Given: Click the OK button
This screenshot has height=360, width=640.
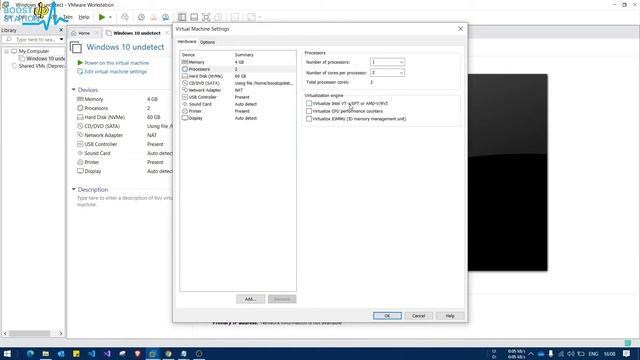Looking at the screenshot, I should coord(387,316).
